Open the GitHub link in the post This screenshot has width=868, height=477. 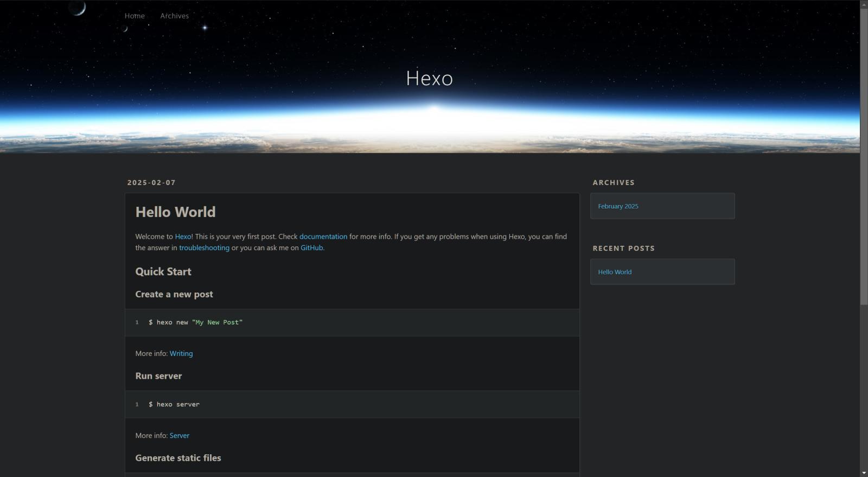pos(311,248)
